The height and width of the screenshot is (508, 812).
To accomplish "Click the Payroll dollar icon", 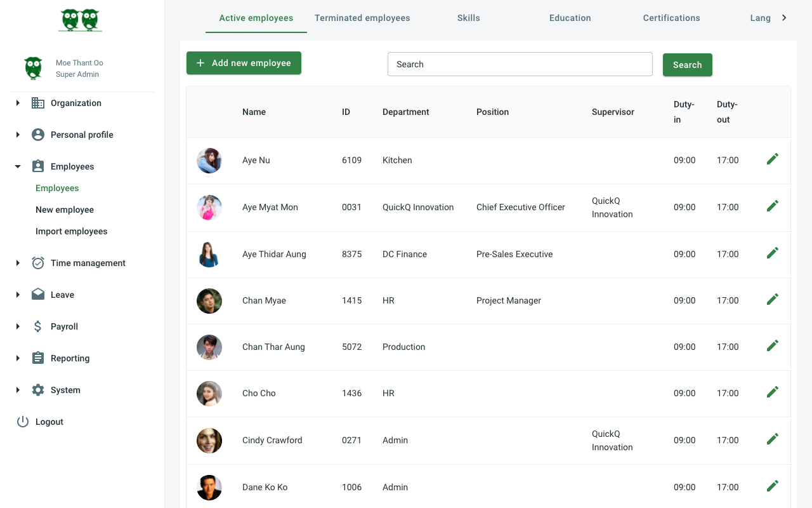I will click(38, 326).
